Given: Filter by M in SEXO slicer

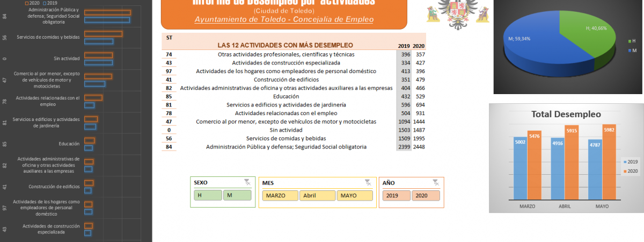Looking at the screenshot, I should [x=237, y=196].
